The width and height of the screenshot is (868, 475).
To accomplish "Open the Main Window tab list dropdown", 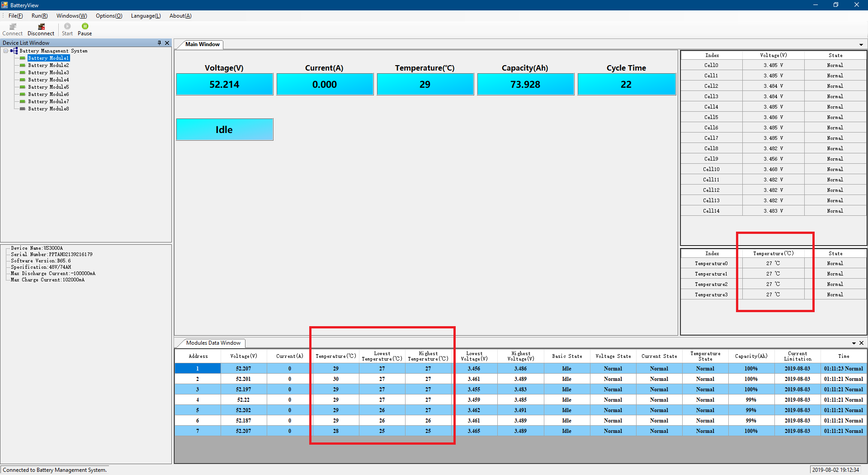I will pyautogui.click(x=861, y=45).
